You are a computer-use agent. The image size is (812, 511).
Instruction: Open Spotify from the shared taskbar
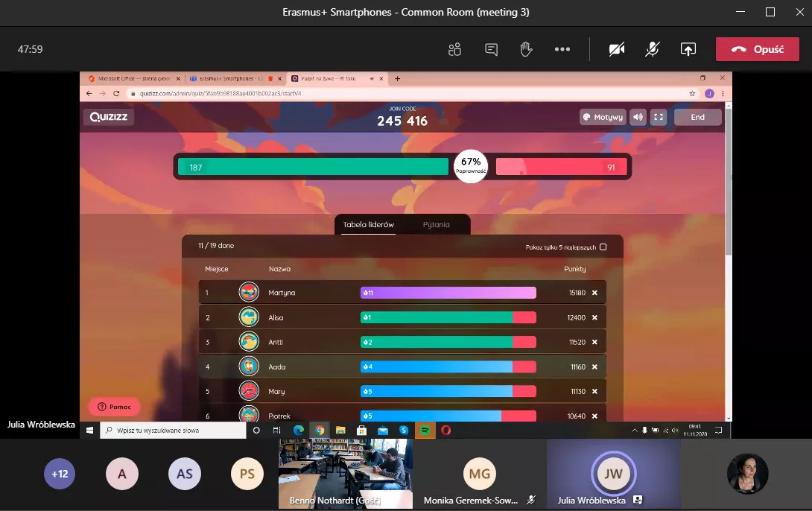(x=425, y=430)
